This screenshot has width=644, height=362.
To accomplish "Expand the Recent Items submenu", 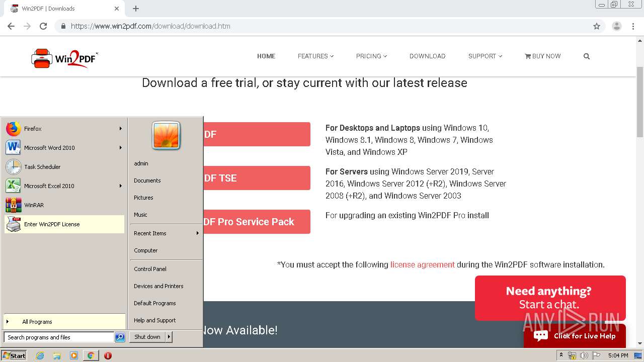I will click(x=166, y=233).
